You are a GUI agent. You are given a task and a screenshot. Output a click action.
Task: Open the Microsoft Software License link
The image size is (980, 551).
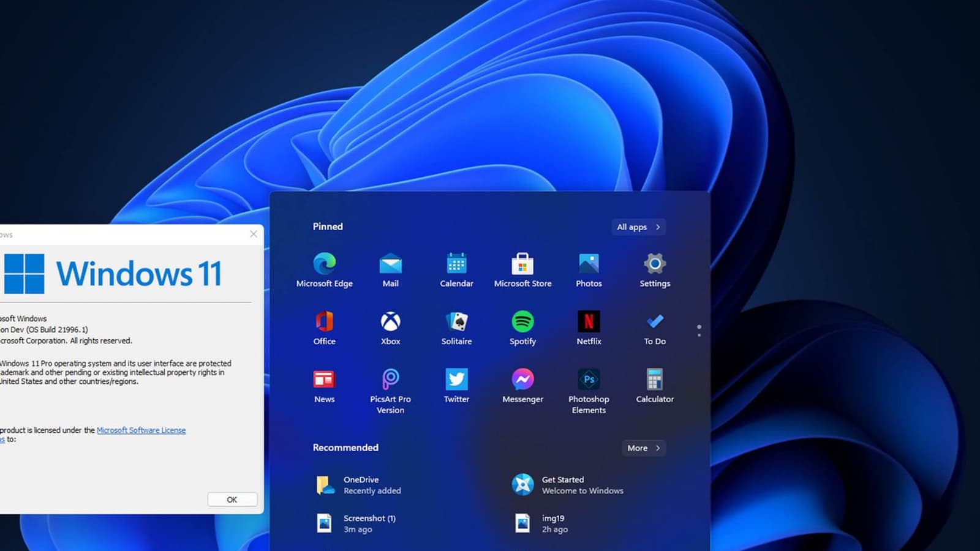click(x=141, y=430)
